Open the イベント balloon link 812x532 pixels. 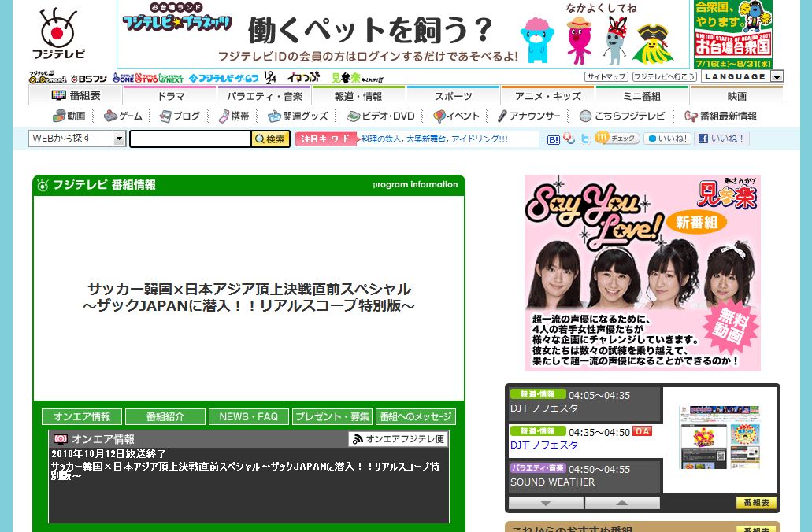click(x=456, y=116)
